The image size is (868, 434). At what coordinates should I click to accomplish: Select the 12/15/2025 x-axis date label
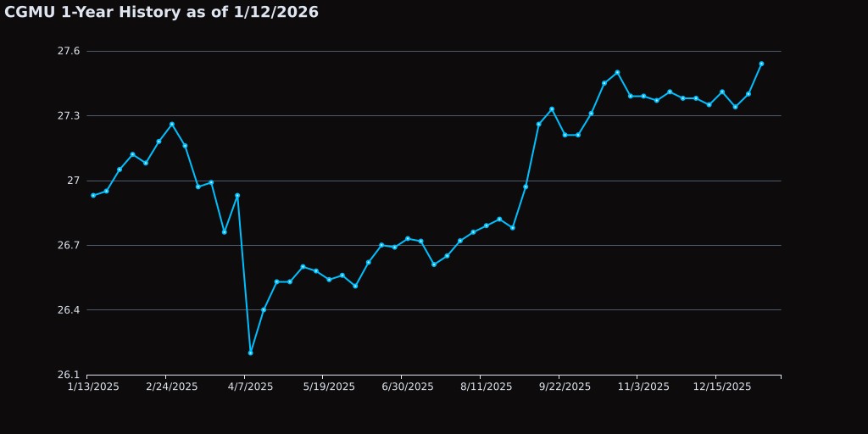(x=722, y=387)
